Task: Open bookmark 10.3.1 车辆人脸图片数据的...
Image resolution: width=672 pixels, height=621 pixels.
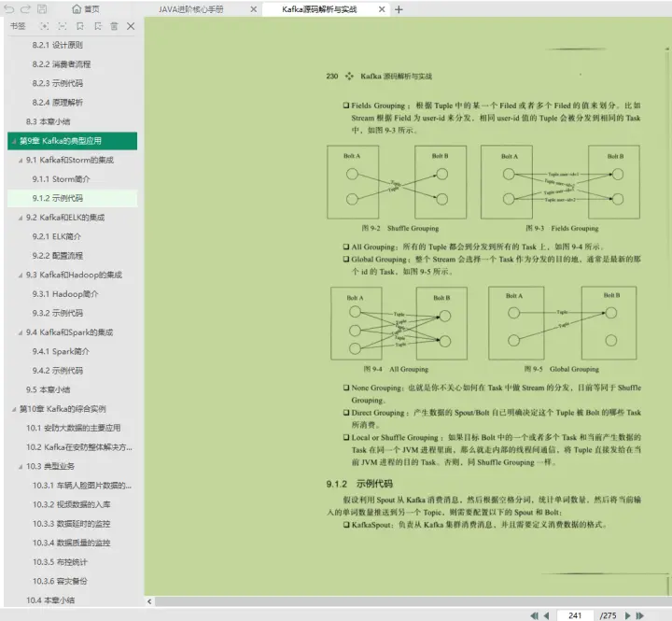Action: 82,486
